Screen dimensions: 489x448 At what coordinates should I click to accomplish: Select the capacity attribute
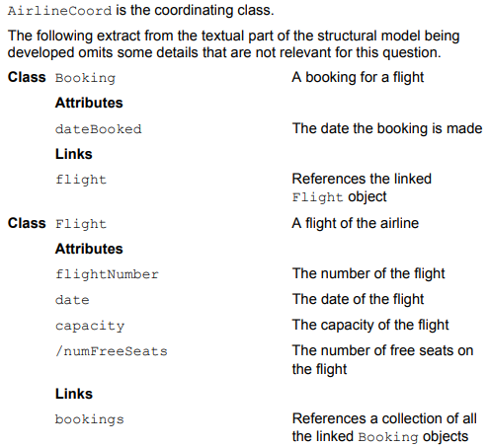click(x=90, y=327)
